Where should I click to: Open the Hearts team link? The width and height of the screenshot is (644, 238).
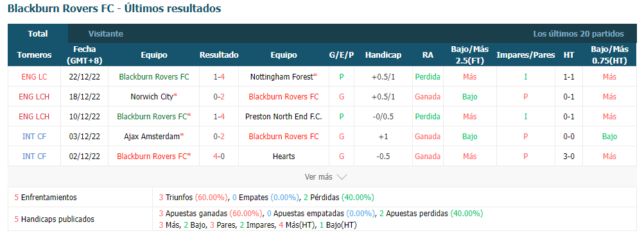[283, 157]
